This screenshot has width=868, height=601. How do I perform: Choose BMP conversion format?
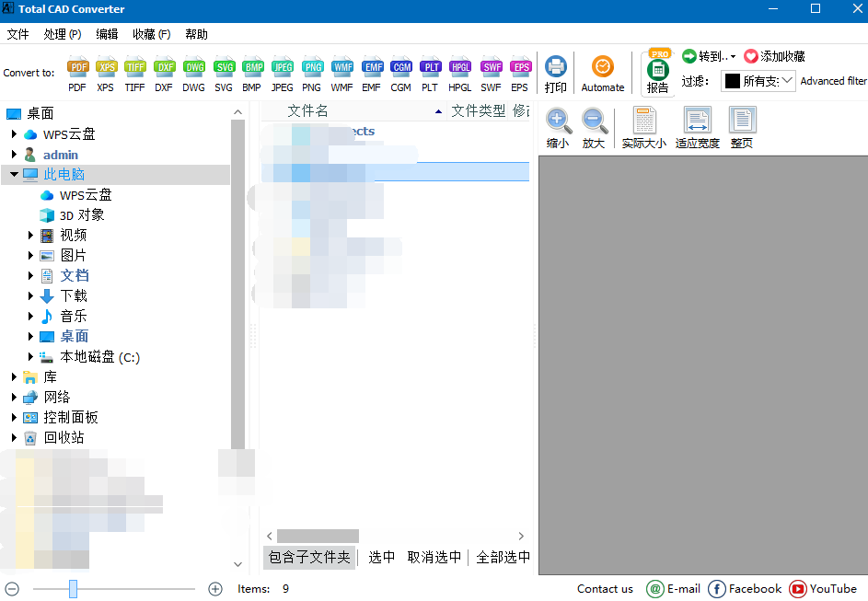coord(252,74)
